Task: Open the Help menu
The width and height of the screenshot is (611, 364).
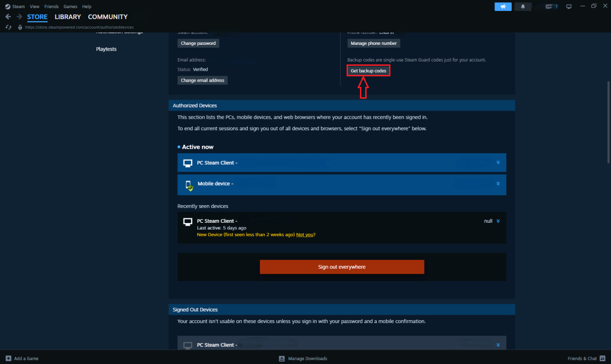Action: point(86,7)
